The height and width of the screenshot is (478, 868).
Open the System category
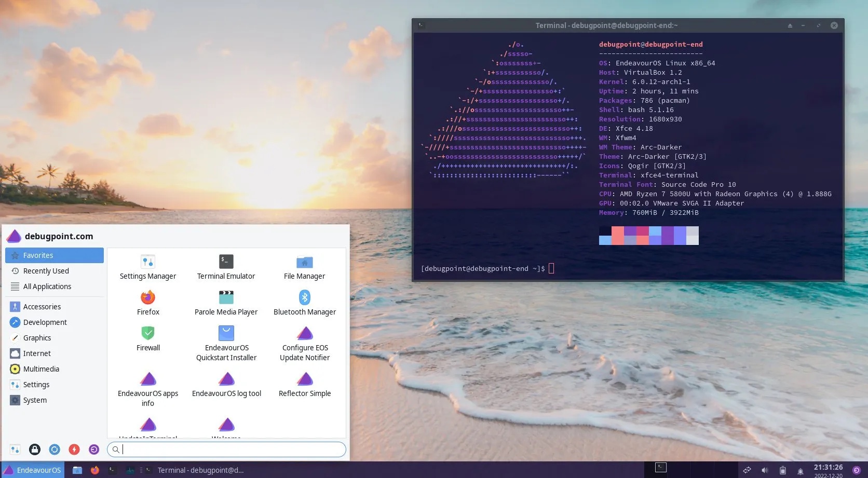[34, 400]
